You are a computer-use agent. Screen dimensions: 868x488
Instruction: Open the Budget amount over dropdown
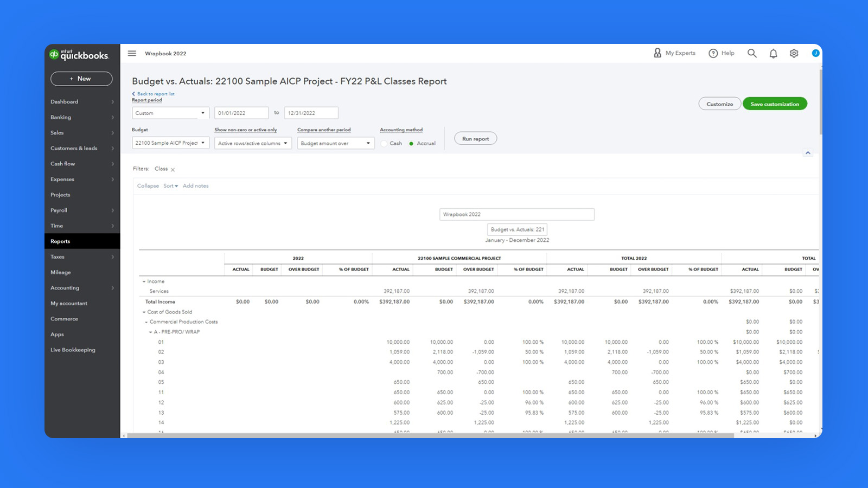coord(335,143)
